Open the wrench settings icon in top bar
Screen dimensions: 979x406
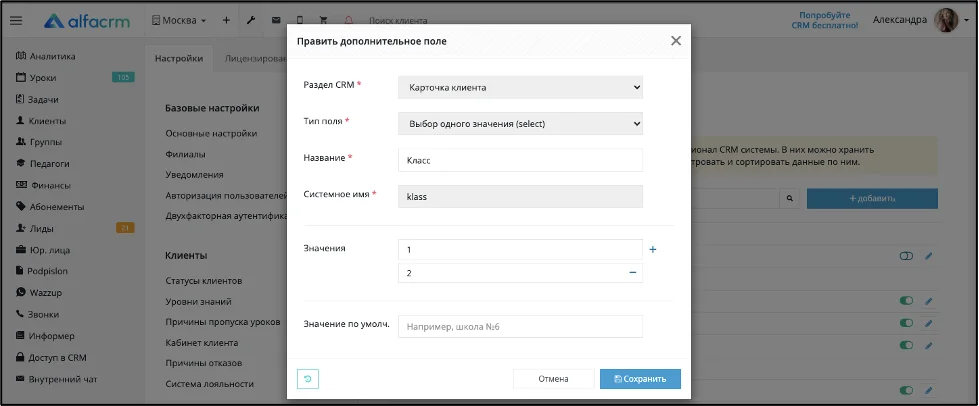[x=251, y=21]
